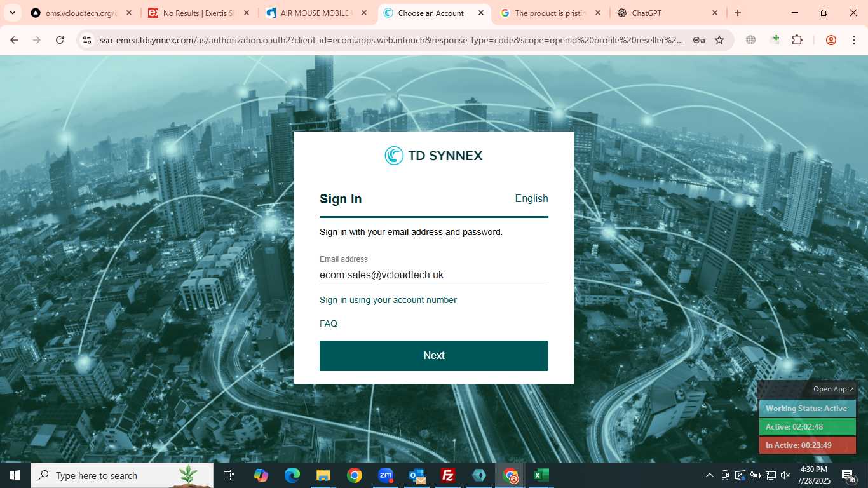Switch to oms.vcloudtech.org tab

(81, 13)
